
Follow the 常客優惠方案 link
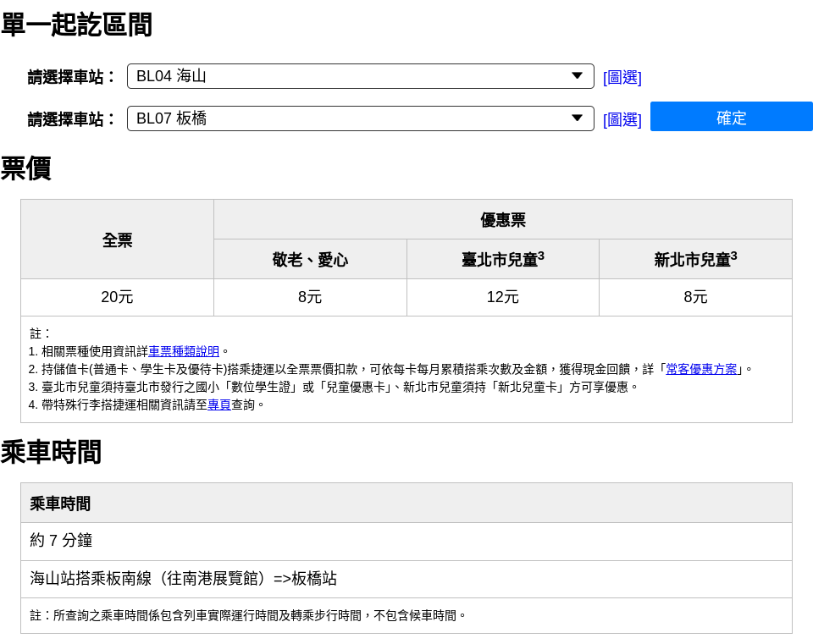(x=701, y=369)
